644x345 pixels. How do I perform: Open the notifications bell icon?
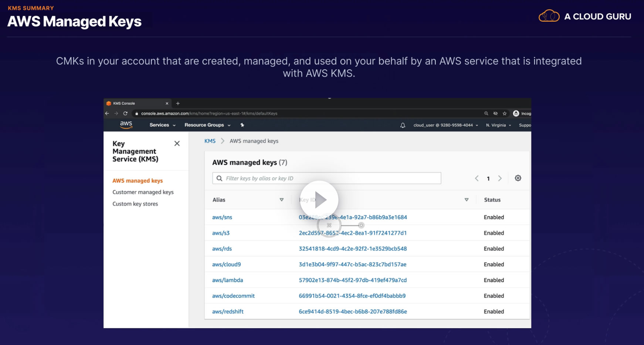tap(403, 125)
